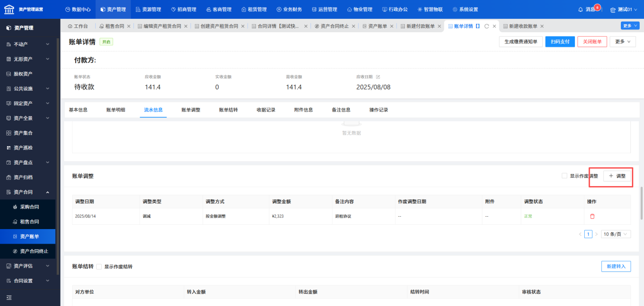Expand the 公共设施 sidebar group

(27, 89)
